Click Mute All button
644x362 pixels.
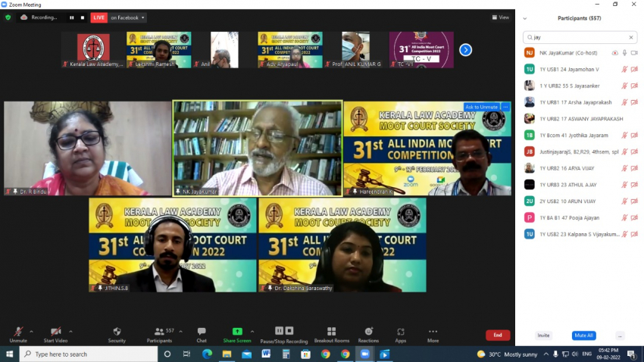583,335
